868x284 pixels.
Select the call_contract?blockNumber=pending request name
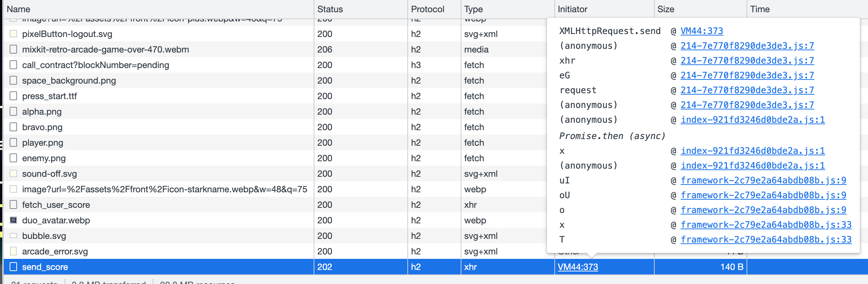(96, 65)
